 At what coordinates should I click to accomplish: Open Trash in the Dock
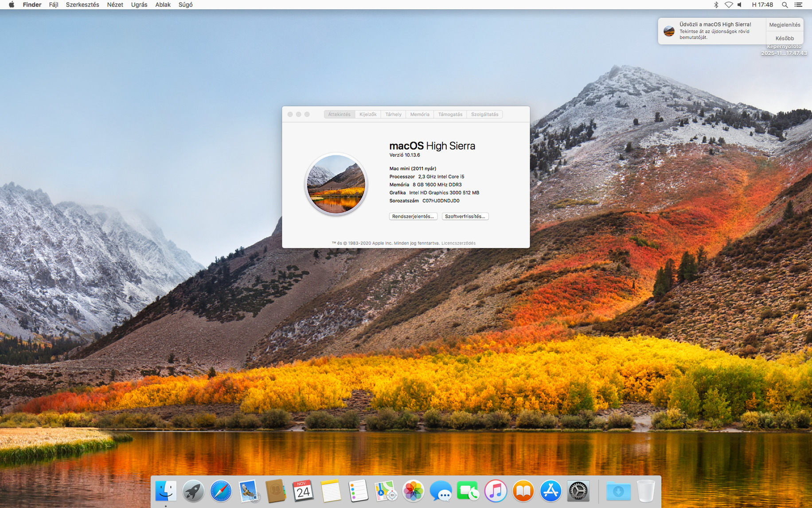click(646, 491)
